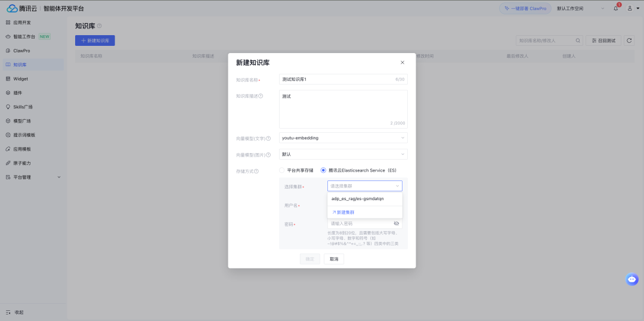Click the 应用模板 icon
Image resolution: width=644 pixels, height=321 pixels.
pyautogui.click(x=8, y=149)
